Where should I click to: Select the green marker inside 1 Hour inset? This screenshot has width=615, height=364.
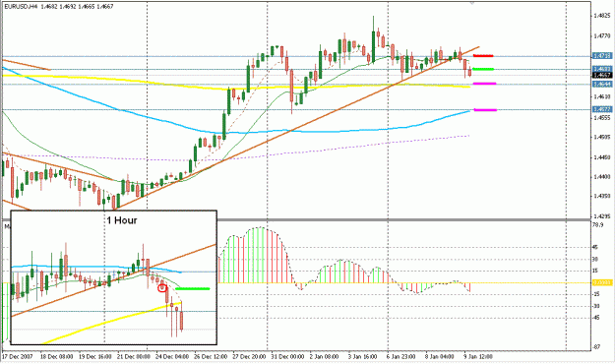pos(193,288)
